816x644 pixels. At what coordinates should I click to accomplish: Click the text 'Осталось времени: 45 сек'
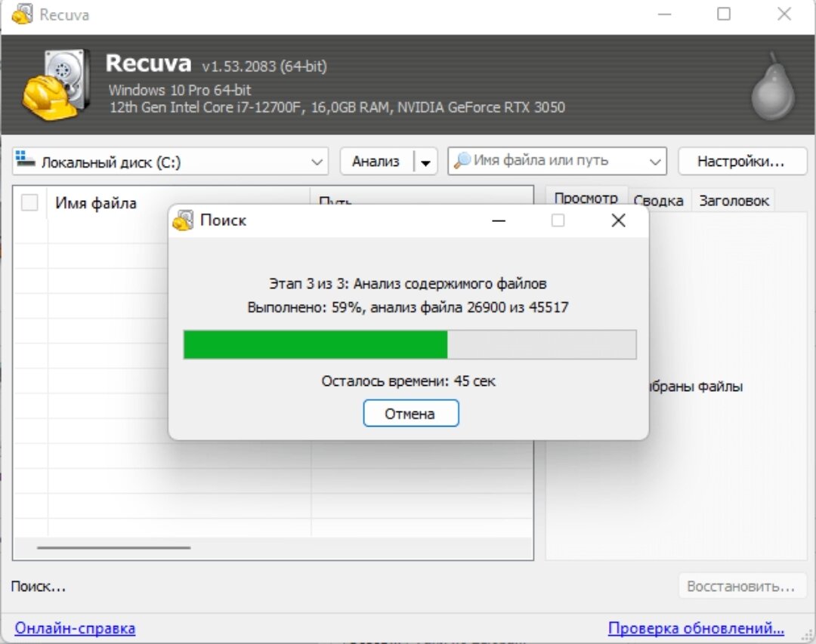click(409, 381)
